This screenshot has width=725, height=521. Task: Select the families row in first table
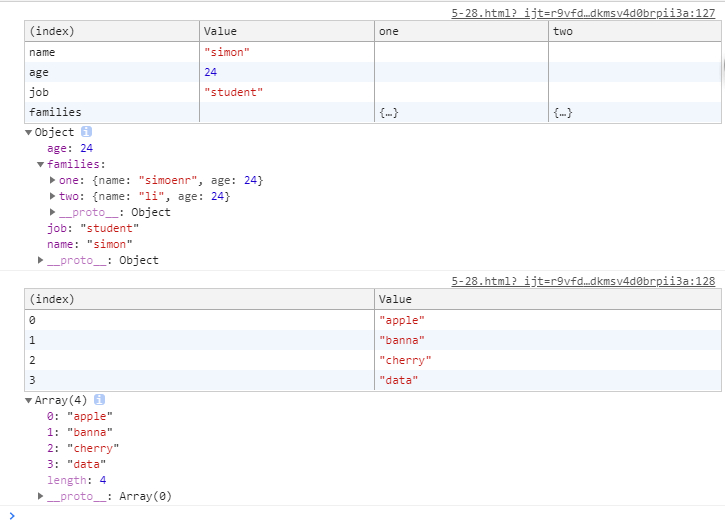(x=373, y=112)
